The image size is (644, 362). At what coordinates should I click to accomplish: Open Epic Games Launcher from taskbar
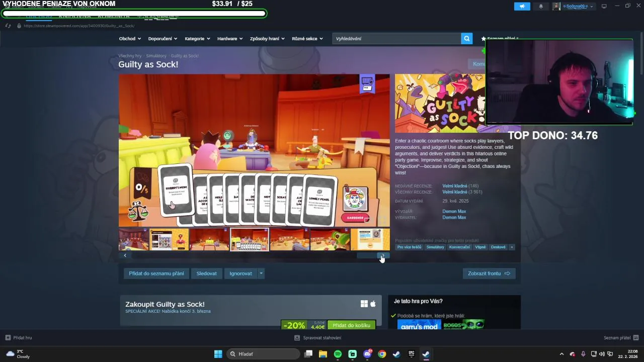(412, 354)
